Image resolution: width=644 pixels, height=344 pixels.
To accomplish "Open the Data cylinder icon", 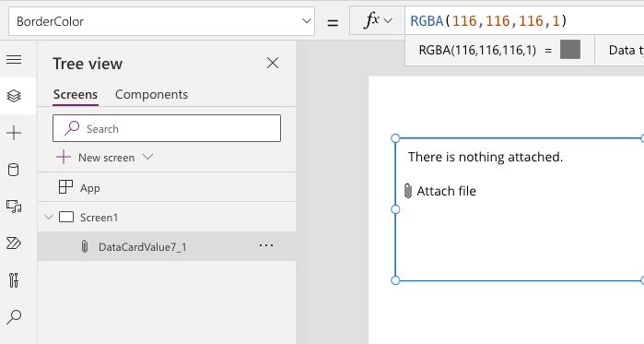I will point(14,170).
